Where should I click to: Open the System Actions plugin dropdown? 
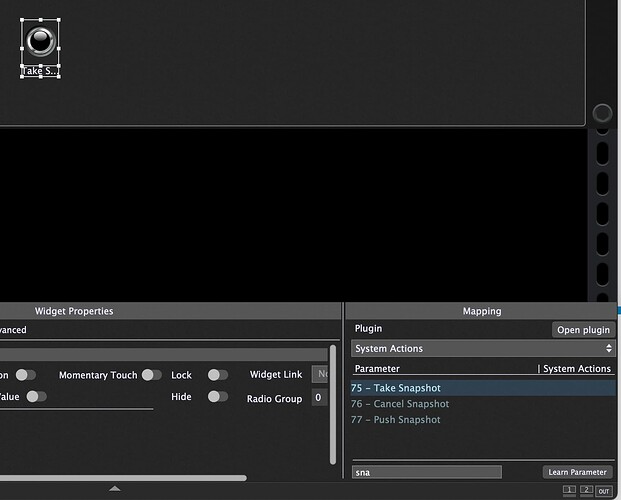coord(483,349)
